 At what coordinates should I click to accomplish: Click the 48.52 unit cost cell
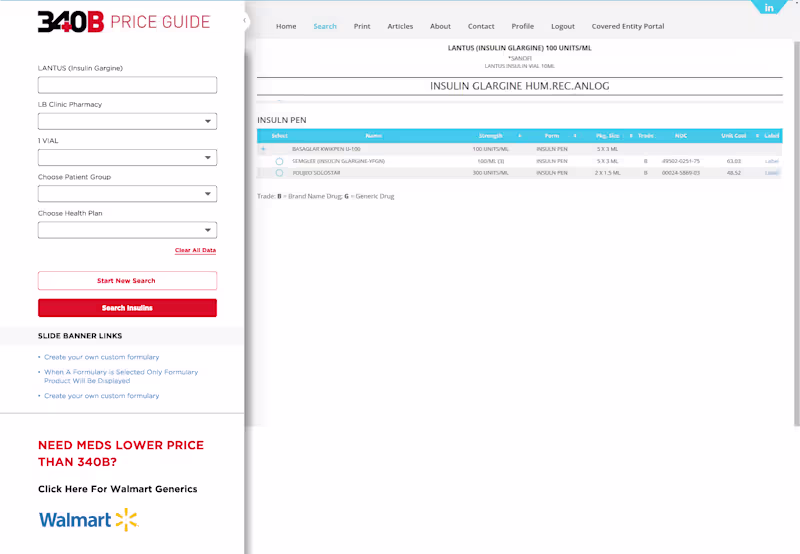(x=734, y=173)
